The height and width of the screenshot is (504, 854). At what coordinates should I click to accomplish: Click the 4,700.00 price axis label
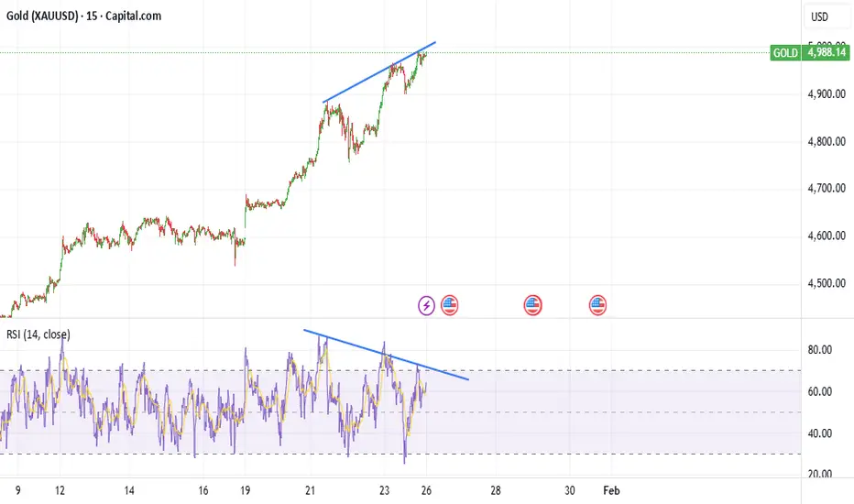click(x=827, y=188)
